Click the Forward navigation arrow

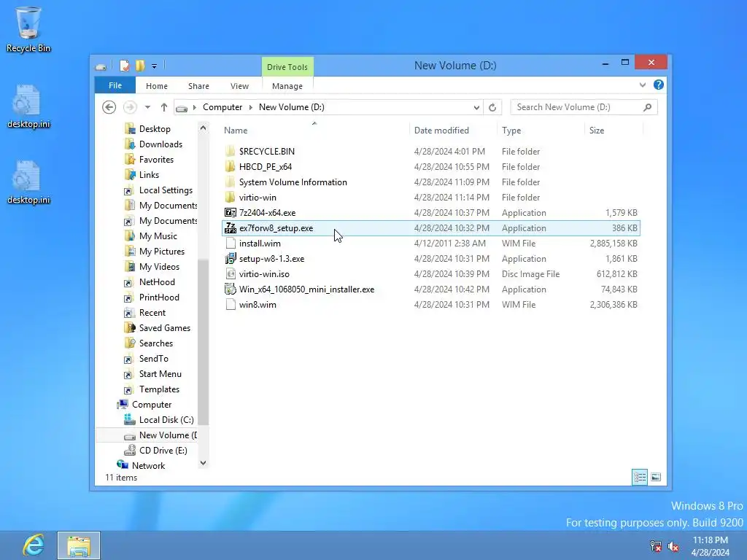130,108
